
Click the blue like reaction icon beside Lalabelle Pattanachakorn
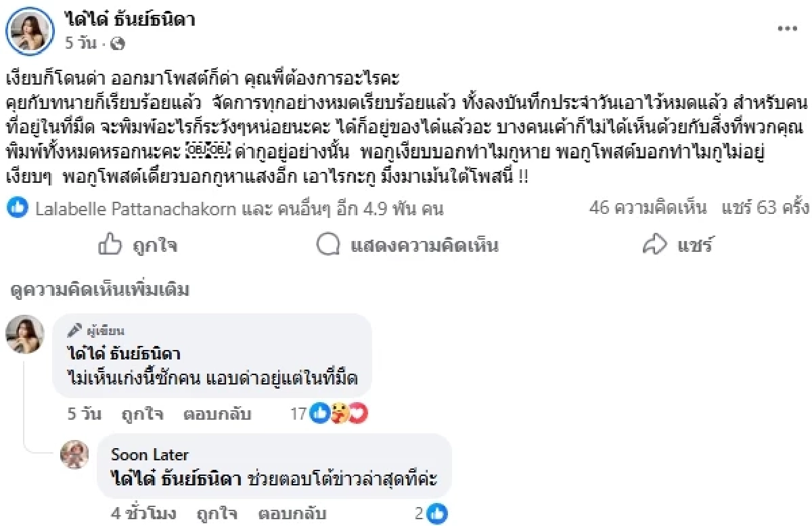click(x=15, y=210)
